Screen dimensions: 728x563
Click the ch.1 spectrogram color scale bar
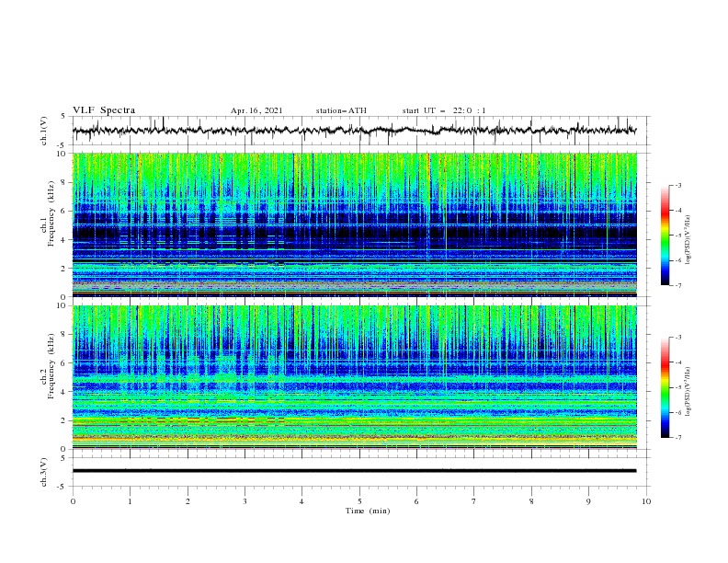click(665, 236)
